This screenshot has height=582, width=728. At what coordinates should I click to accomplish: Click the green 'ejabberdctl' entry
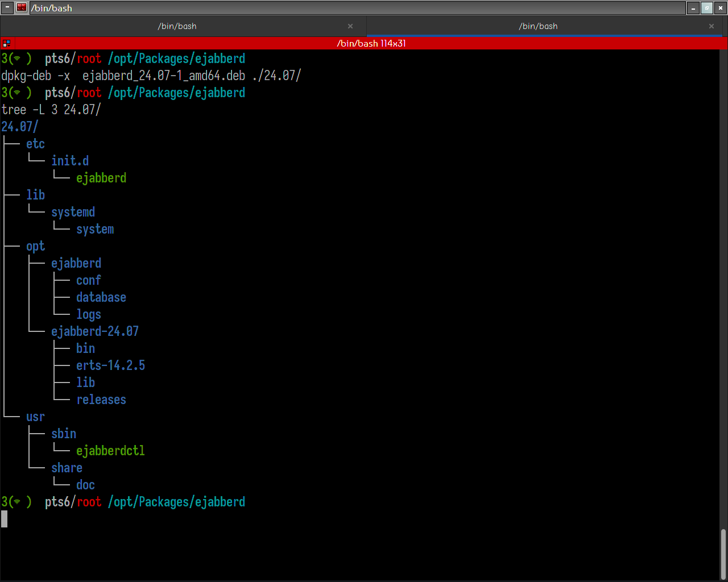(x=110, y=451)
